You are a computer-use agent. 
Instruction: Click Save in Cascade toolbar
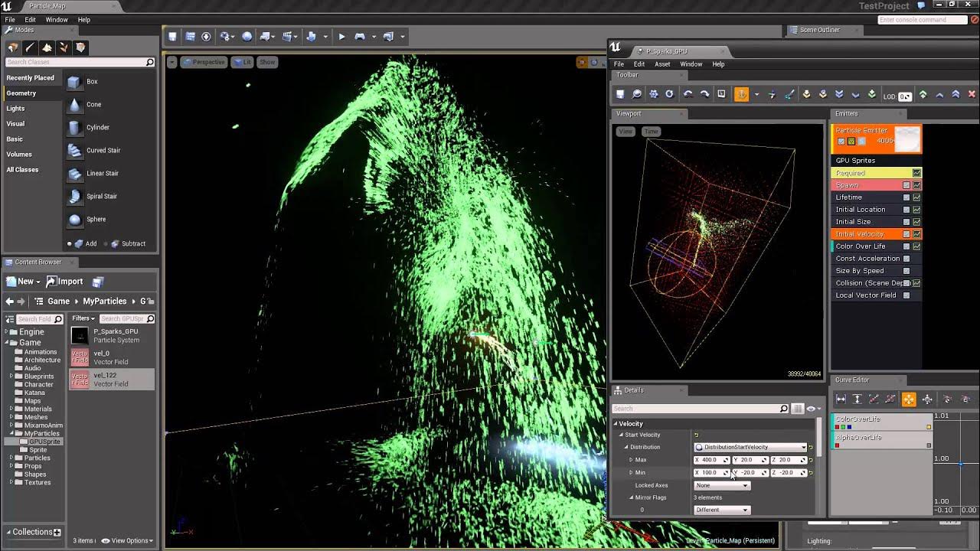click(x=620, y=94)
